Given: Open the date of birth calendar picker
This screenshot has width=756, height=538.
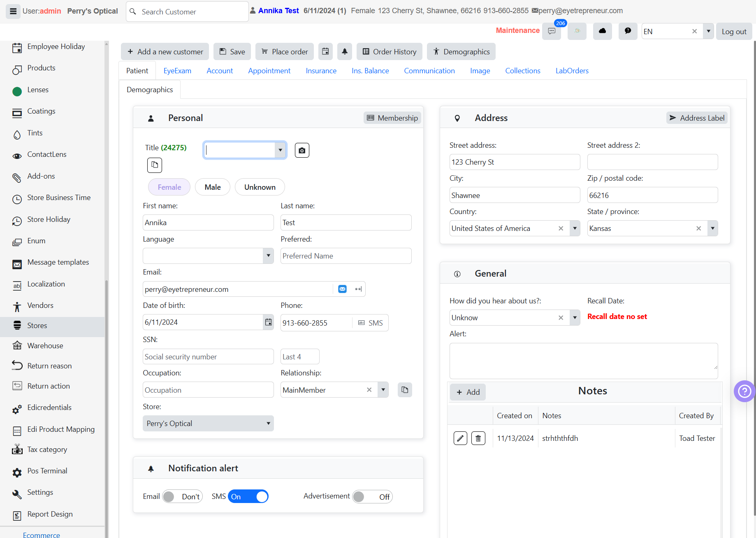Looking at the screenshot, I should tap(269, 322).
